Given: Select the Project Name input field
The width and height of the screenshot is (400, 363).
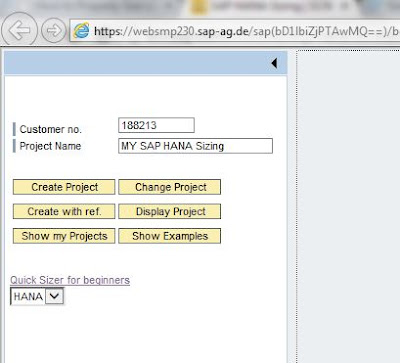Looking at the screenshot, I should [x=195, y=146].
